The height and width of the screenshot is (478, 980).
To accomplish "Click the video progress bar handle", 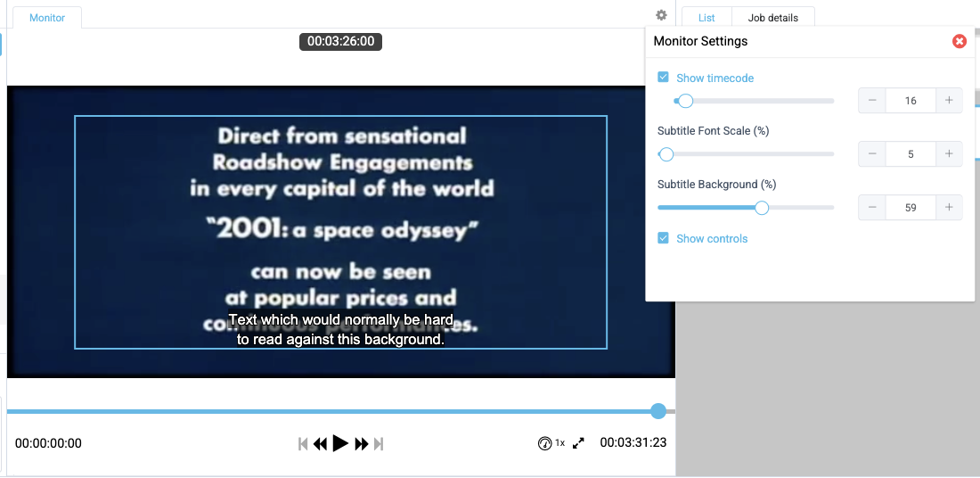I will tap(658, 411).
